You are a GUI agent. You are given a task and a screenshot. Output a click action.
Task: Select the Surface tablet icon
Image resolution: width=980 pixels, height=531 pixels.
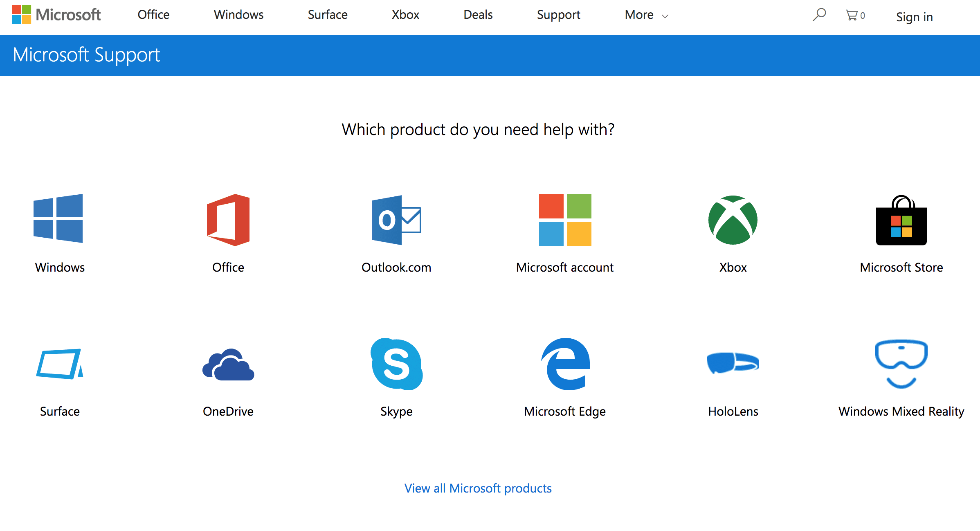(x=60, y=364)
